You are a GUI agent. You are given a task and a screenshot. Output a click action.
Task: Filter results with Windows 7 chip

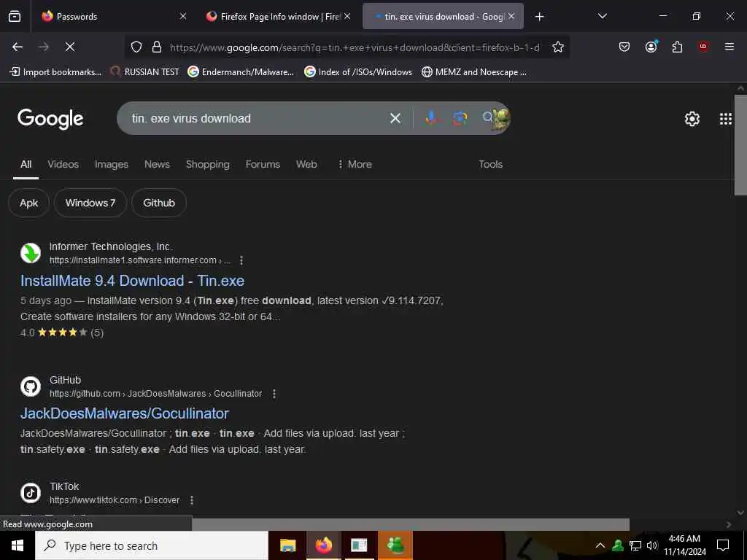[90, 203]
